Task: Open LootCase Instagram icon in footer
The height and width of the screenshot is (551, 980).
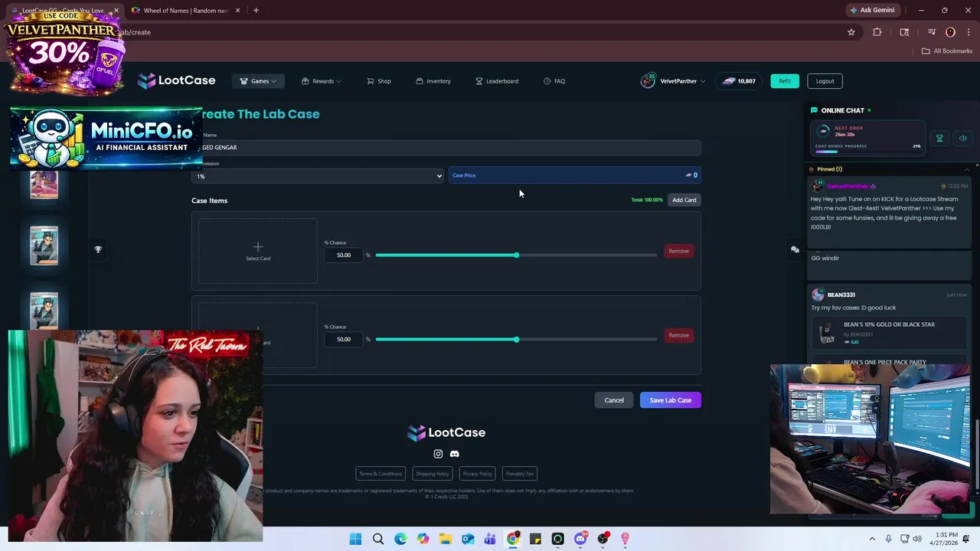Action: coord(438,454)
